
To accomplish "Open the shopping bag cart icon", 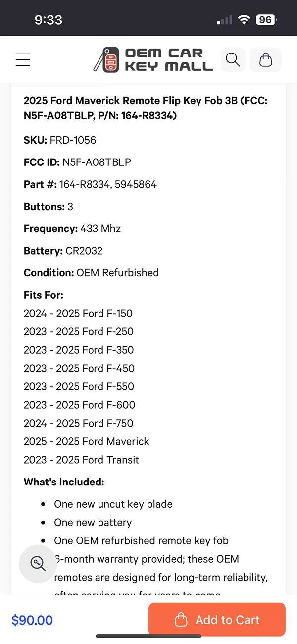I will click(x=266, y=60).
